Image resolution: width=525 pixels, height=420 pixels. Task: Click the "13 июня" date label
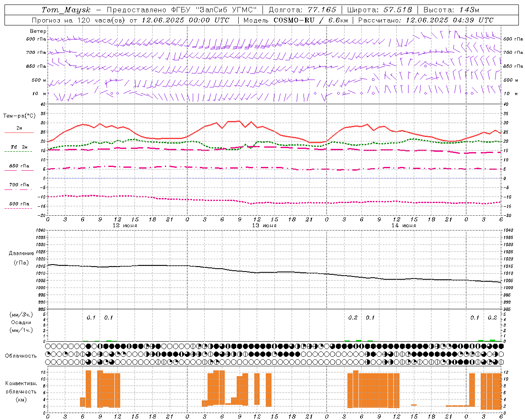(264, 226)
